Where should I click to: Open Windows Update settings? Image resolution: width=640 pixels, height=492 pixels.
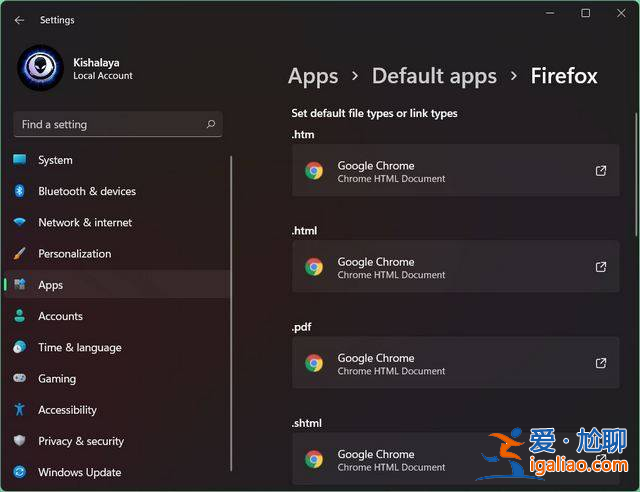pyautogui.click(x=118, y=472)
